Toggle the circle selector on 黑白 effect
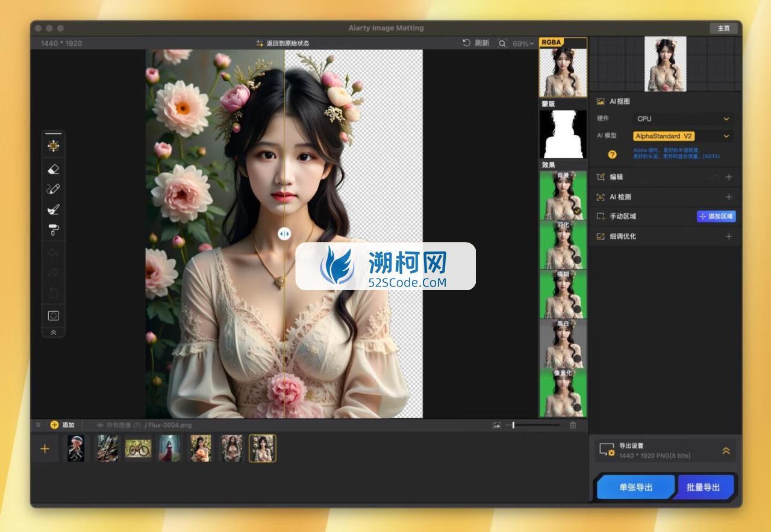 coord(577,359)
